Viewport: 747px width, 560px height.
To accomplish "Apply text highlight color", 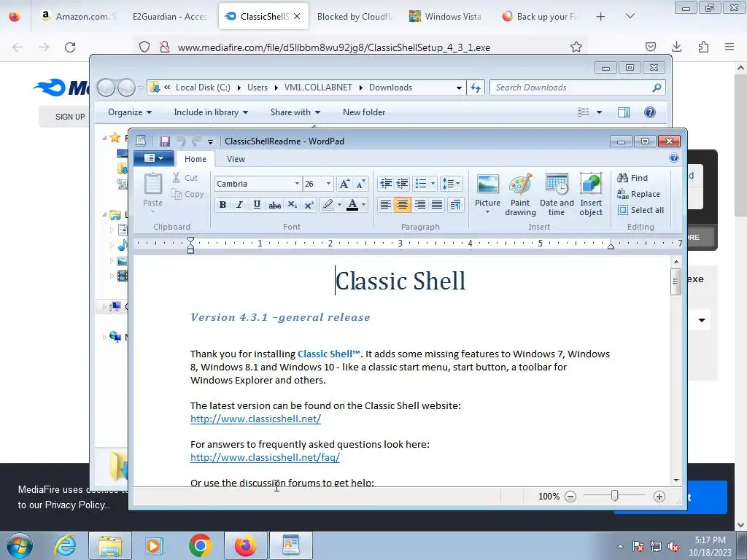I will 328,205.
